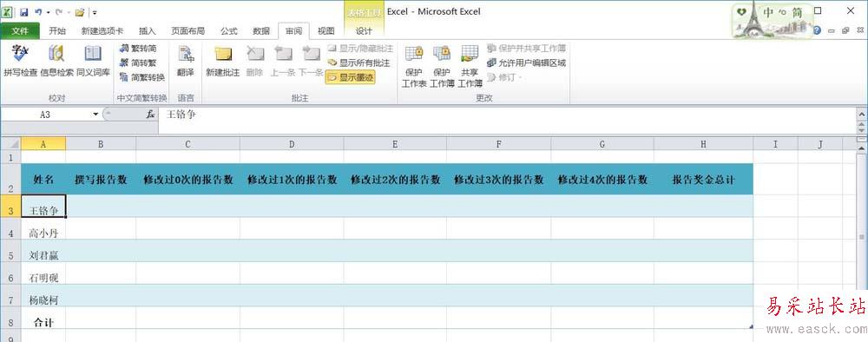Select the 合计 total cell
Screen dimensions: 868x342
[43, 318]
